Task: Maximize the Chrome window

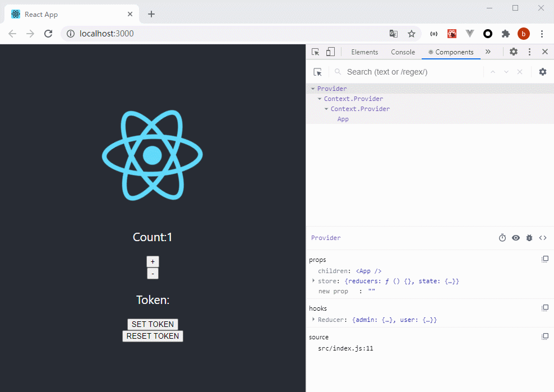Action: coord(515,8)
